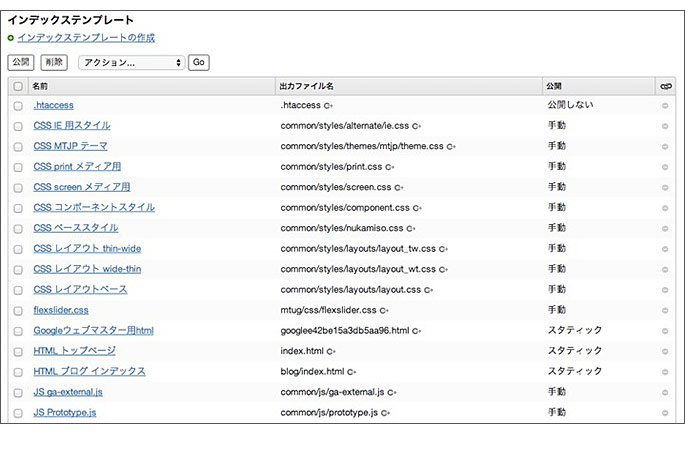Image resolution: width=685 pixels, height=460 pixels.
Task: Click rebuild icon beside blog/index.html filename
Action: (352, 372)
